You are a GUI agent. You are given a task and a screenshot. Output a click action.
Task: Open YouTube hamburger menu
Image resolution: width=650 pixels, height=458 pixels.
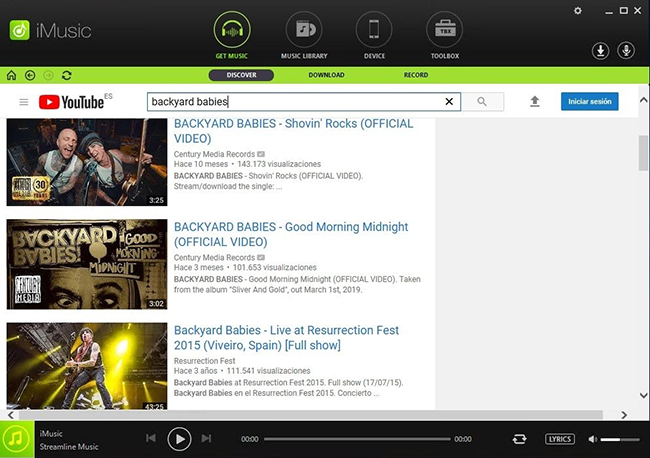tap(24, 102)
